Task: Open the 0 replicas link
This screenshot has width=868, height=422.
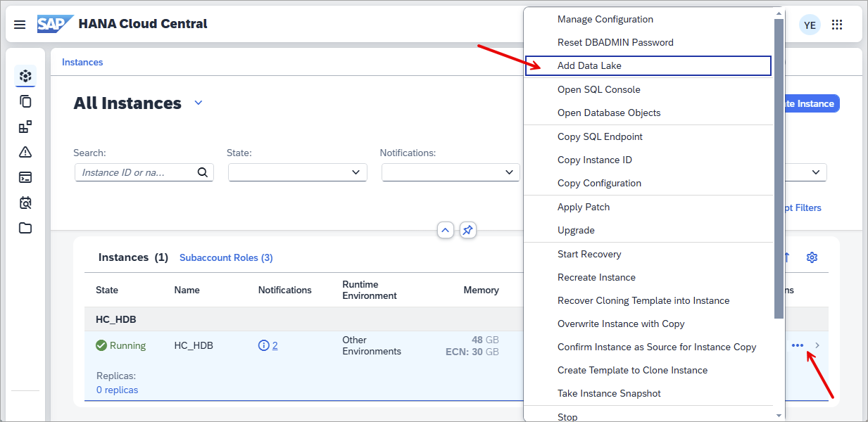Action: [x=117, y=390]
